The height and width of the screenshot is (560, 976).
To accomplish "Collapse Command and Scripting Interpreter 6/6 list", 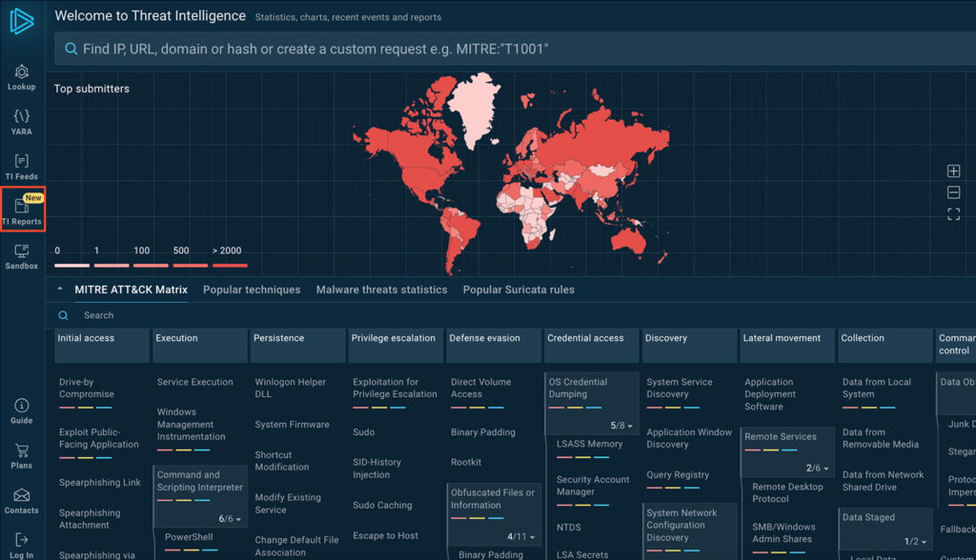I will pyautogui.click(x=231, y=519).
